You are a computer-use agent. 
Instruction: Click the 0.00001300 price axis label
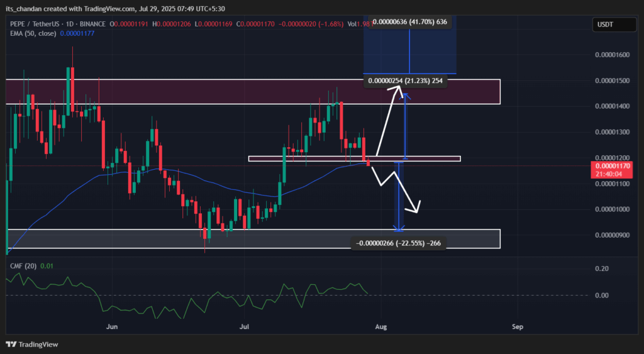click(612, 132)
